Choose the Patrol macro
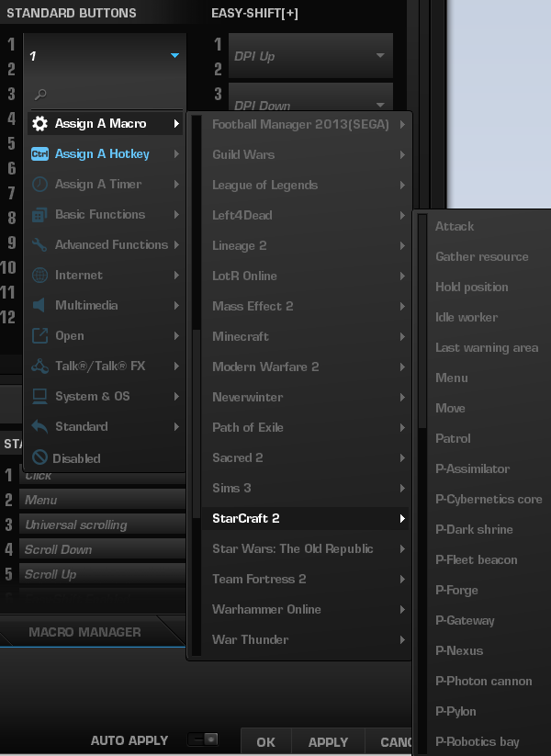 click(x=453, y=439)
